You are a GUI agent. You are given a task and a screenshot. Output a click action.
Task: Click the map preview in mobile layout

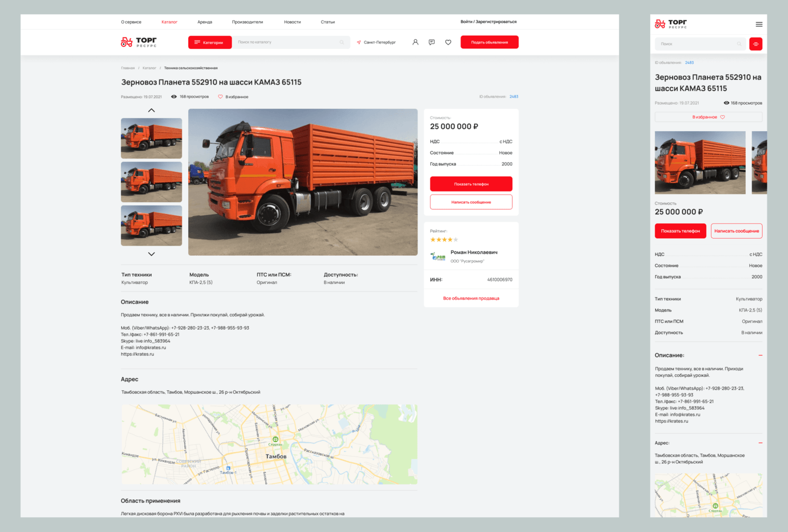[x=709, y=495]
